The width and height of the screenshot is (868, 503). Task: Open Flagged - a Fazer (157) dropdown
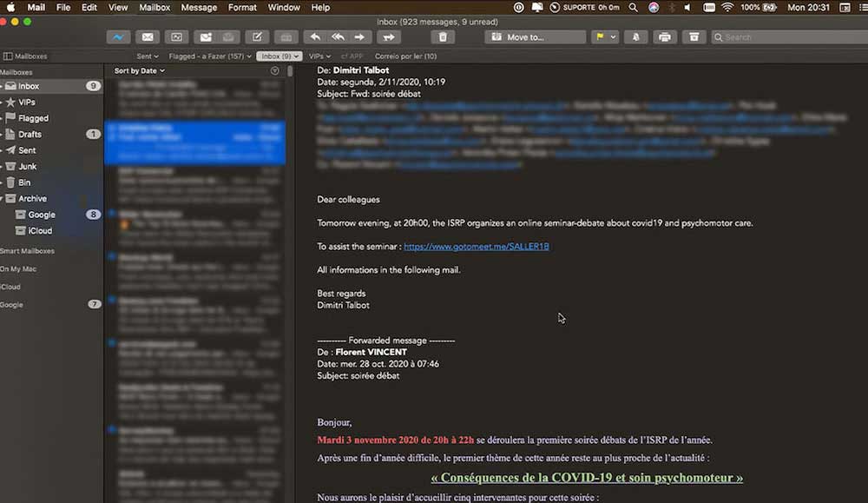click(x=210, y=56)
